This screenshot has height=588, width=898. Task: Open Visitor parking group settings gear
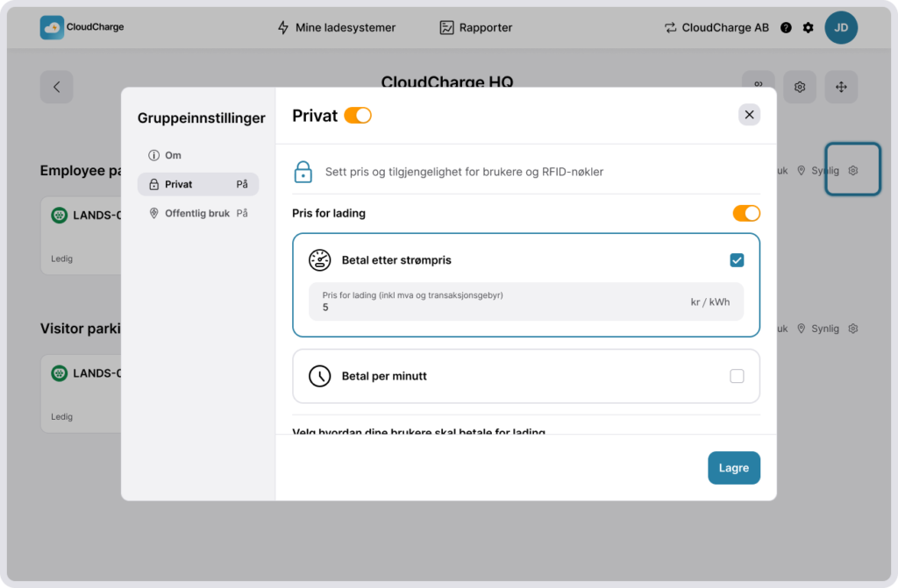tap(853, 329)
